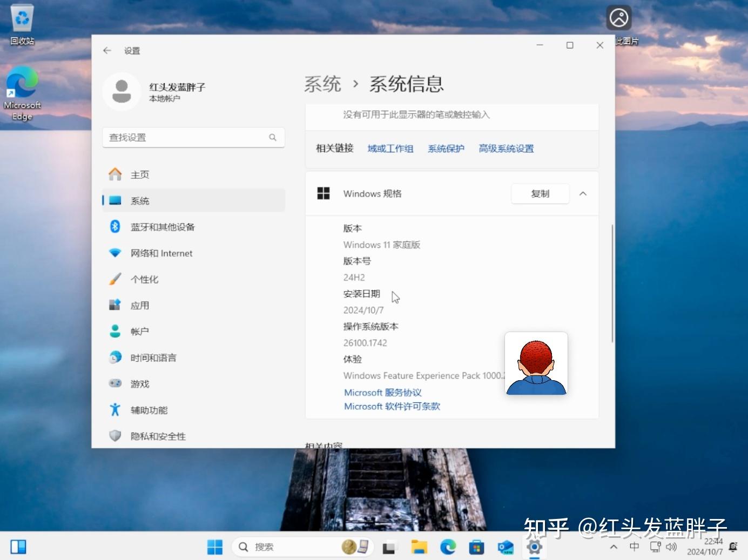Image resolution: width=748 pixels, height=560 pixels.
Task: Go to 系统 in the breadcrumb
Action: click(322, 84)
